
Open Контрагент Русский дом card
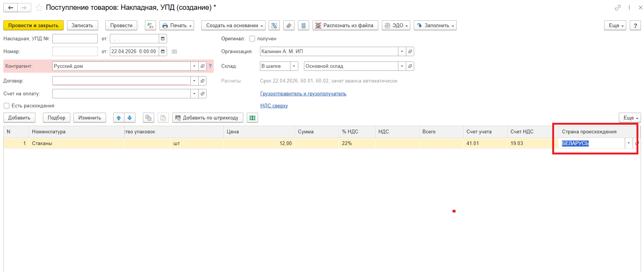[202, 66]
